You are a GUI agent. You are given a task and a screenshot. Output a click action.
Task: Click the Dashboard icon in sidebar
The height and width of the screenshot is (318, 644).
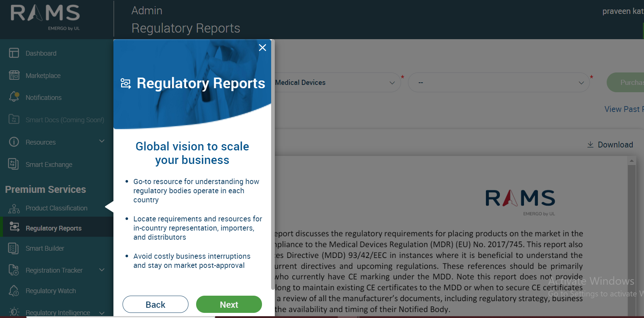pos(14,53)
